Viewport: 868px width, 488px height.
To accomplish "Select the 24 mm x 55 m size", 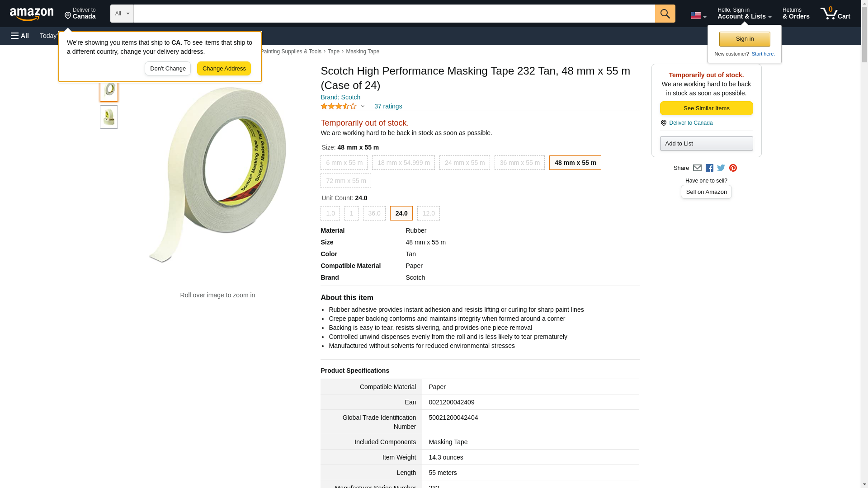I will pos(464,163).
